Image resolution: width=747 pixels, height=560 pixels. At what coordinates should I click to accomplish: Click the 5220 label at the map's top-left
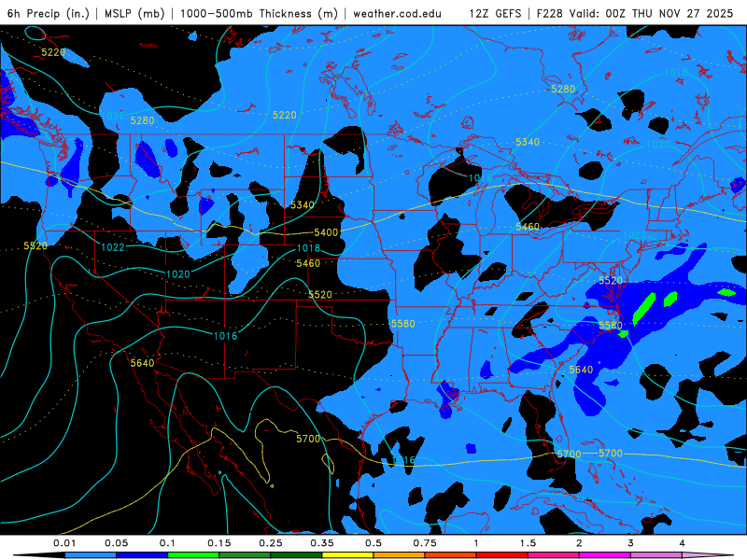[x=53, y=52]
